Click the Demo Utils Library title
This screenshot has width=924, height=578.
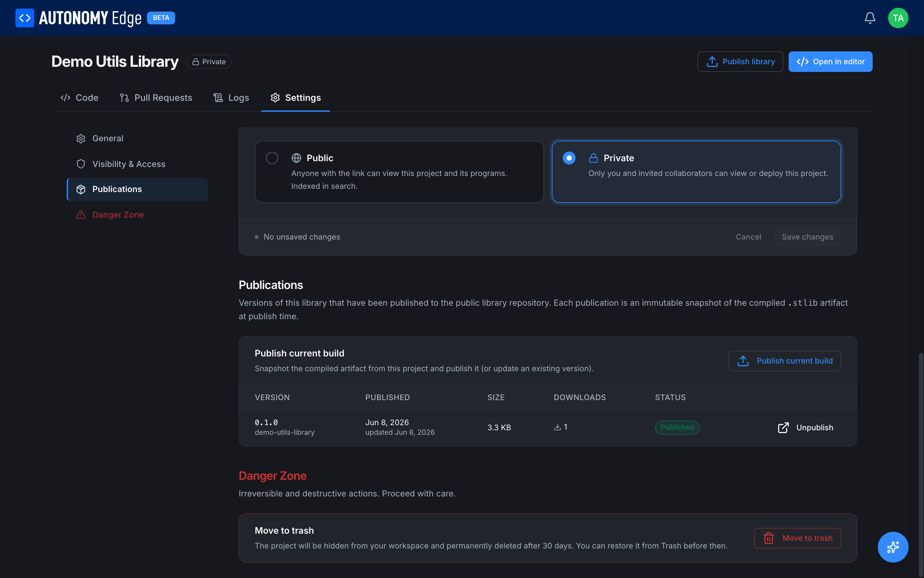115,62
